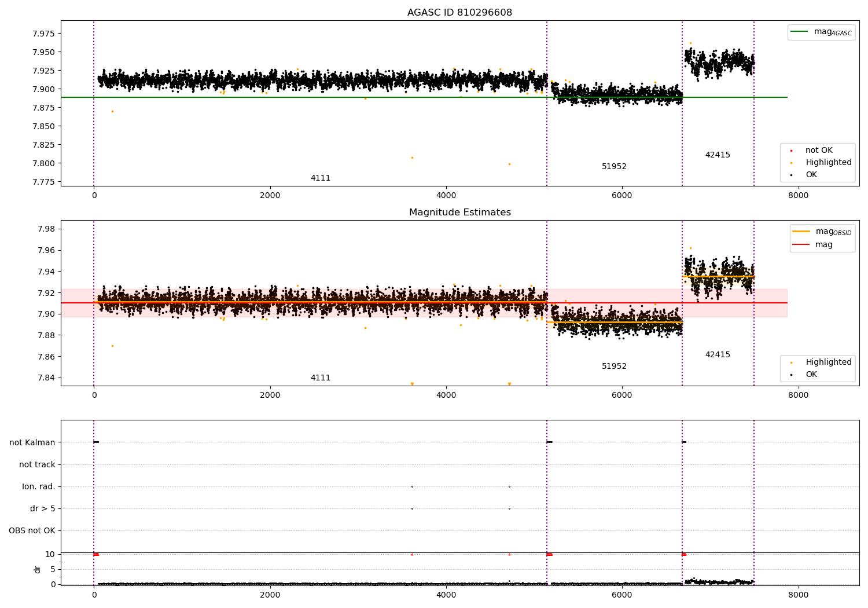This screenshot has height=608, width=868.
Task: Click the 10 tick on the dr axis
Action: (50, 554)
